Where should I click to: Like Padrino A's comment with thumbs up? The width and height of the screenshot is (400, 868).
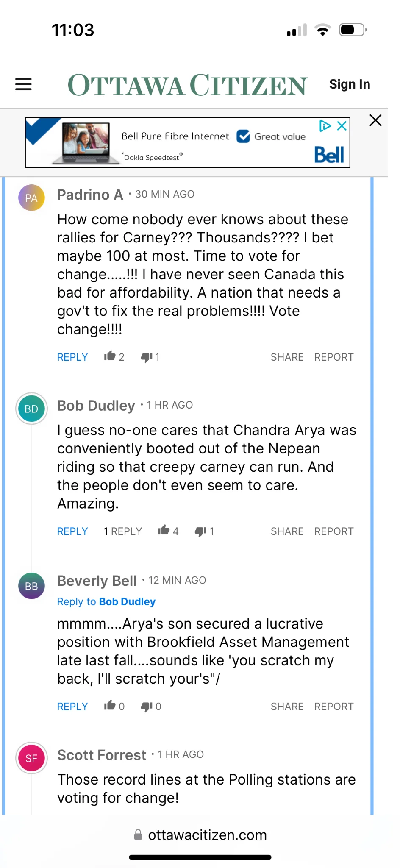pyautogui.click(x=110, y=356)
